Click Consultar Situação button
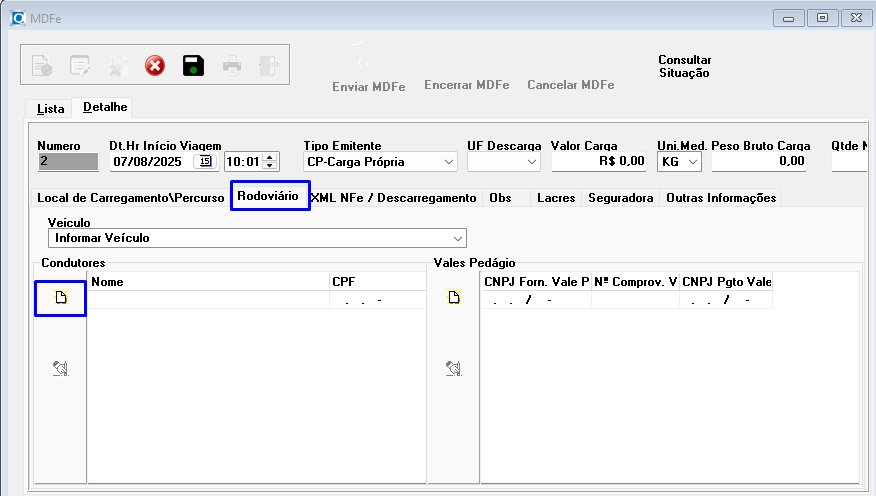The height and width of the screenshot is (496, 876). (x=684, y=66)
